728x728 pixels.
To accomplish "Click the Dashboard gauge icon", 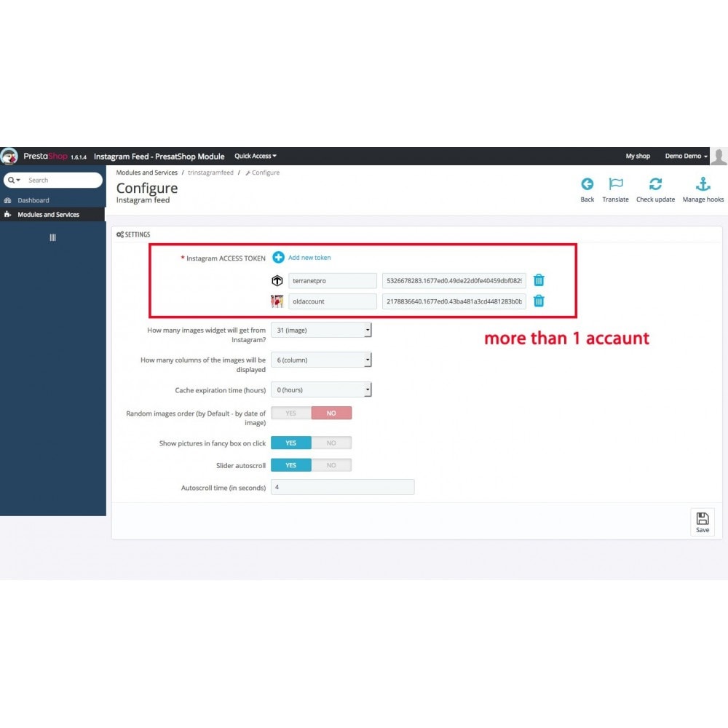I will (7, 200).
